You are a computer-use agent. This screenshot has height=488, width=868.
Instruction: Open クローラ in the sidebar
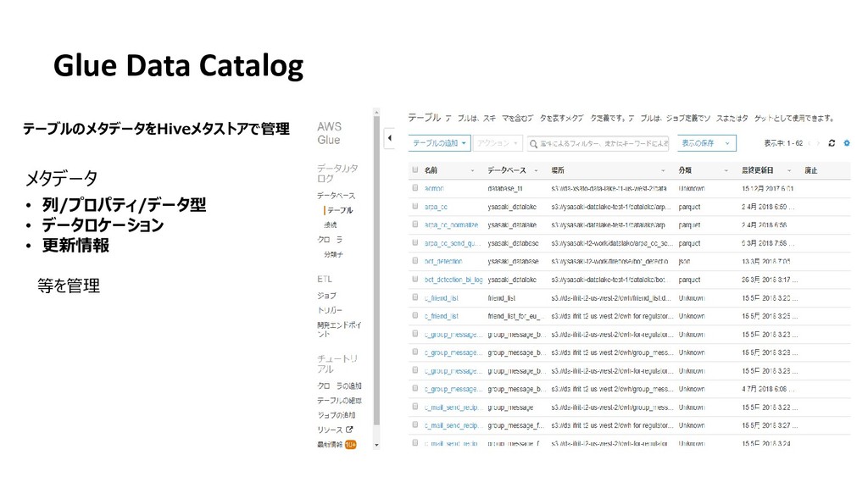pyautogui.click(x=330, y=240)
